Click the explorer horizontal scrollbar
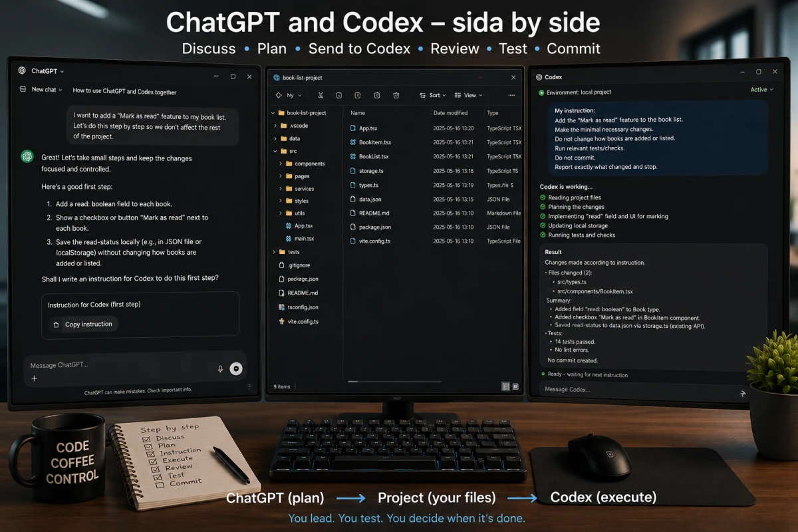 click(394, 382)
